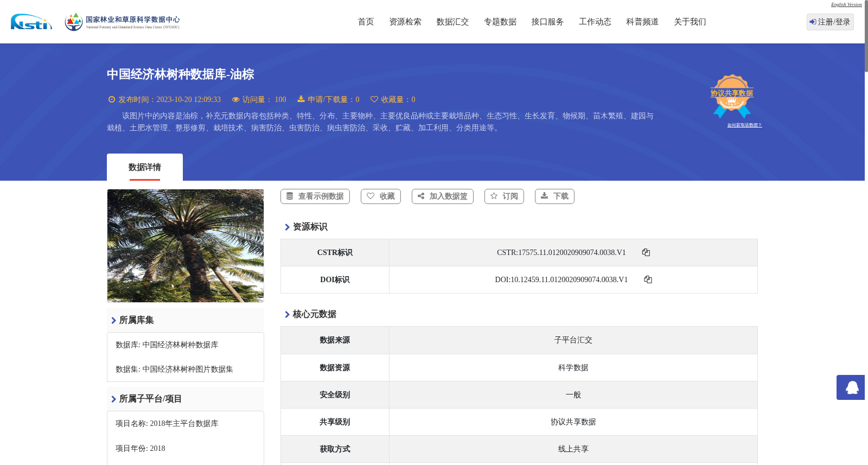Screen dimensions: 868x465
Task: Go to 首页 in the navigation bar
Action: 366,22
